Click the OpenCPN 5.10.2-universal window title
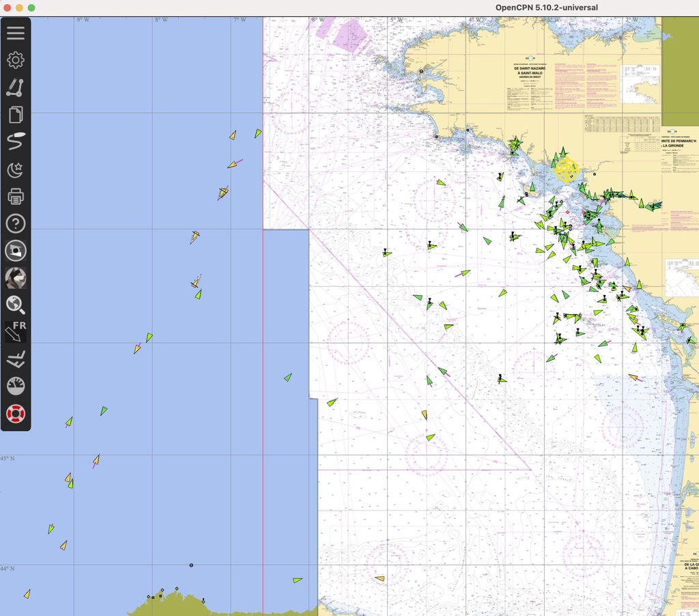This screenshot has width=699, height=616. 547,8
